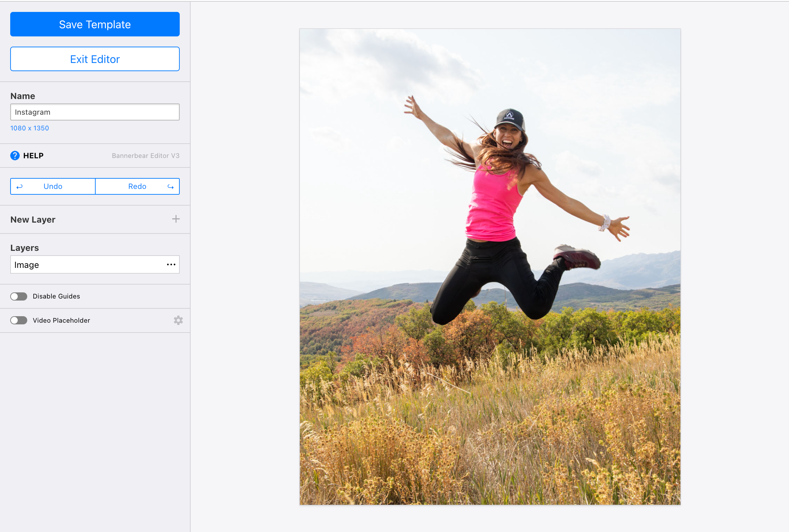Toggle the Disable Guides switch
Screen dimensions: 789x532
click(x=19, y=296)
